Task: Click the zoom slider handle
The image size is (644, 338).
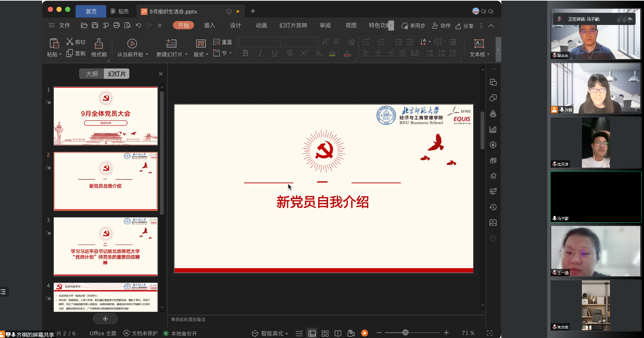Action: coord(405,333)
